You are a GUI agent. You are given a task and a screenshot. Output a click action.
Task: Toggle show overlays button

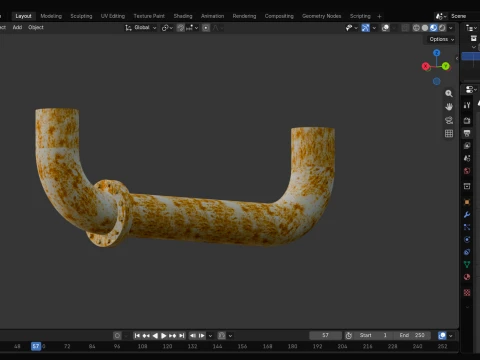tap(385, 28)
